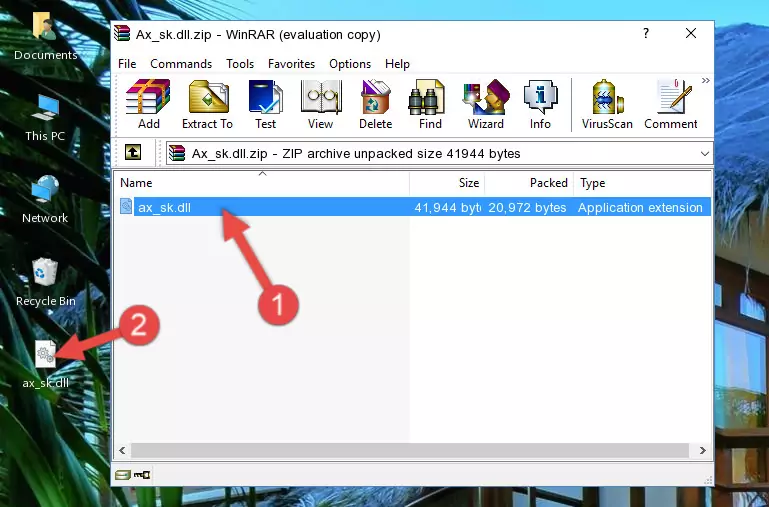Image resolution: width=769 pixels, height=507 pixels.
Task: Open the Find binoculars tool
Action: [x=430, y=104]
